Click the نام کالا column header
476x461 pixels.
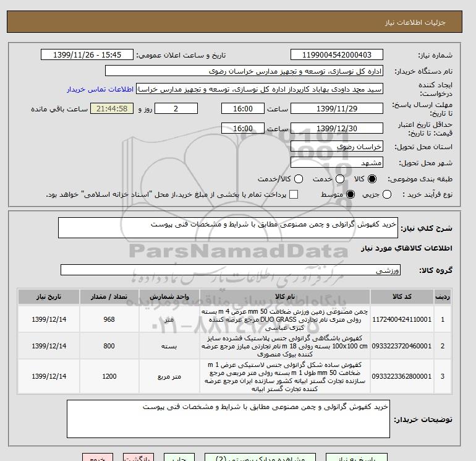tap(285, 296)
